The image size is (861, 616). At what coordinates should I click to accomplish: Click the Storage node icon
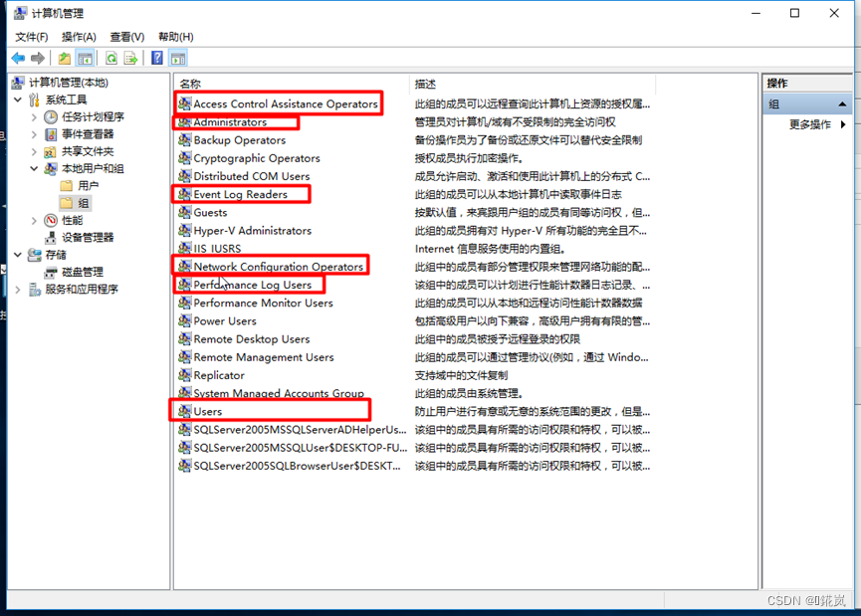pos(35,255)
